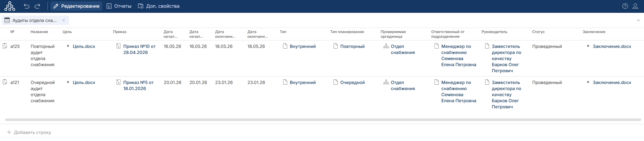Open Доп. свойства
The image size is (644, 141).
159,6
